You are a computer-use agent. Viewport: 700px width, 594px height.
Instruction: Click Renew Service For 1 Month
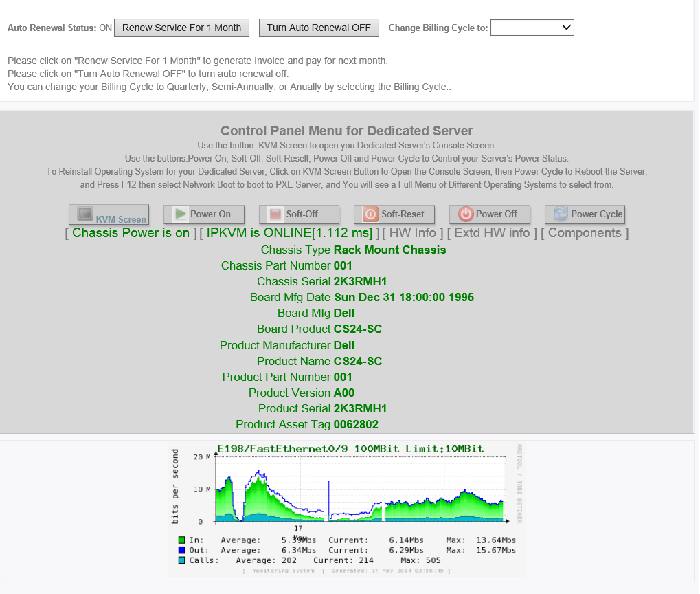click(x=181, y=27)
